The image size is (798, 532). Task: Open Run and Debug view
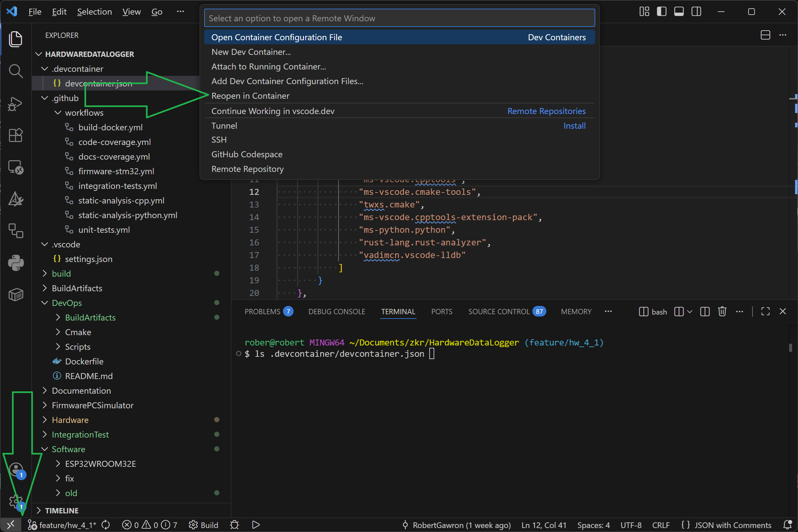point(15,103)
